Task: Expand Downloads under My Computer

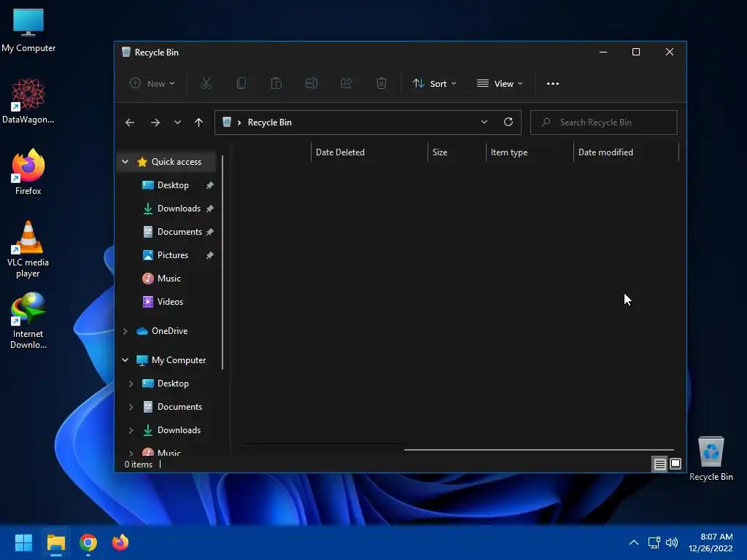Action: click(131, 430)
